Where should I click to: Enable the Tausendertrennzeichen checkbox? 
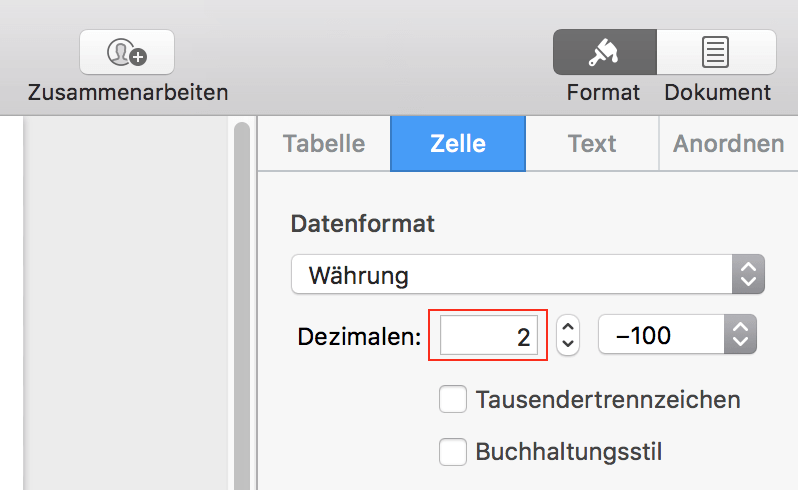tap(453, 399)
